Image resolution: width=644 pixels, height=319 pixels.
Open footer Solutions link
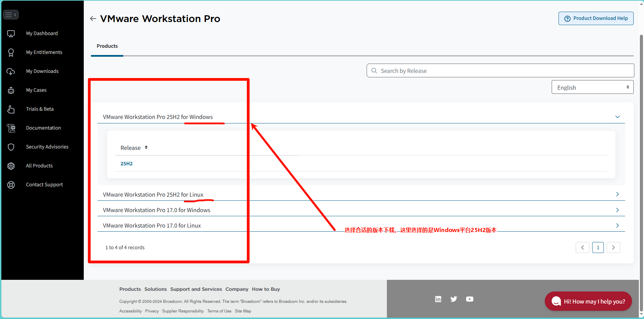[156, 289]
